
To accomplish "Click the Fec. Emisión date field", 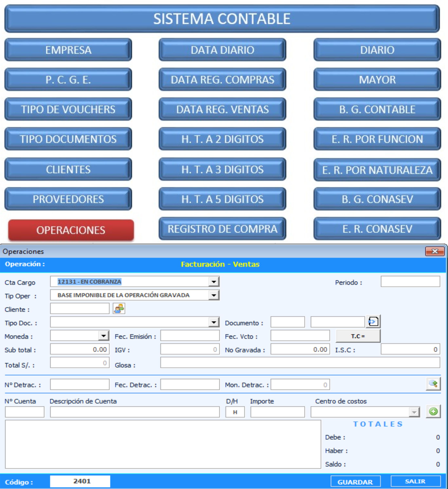I will point(190,336).
